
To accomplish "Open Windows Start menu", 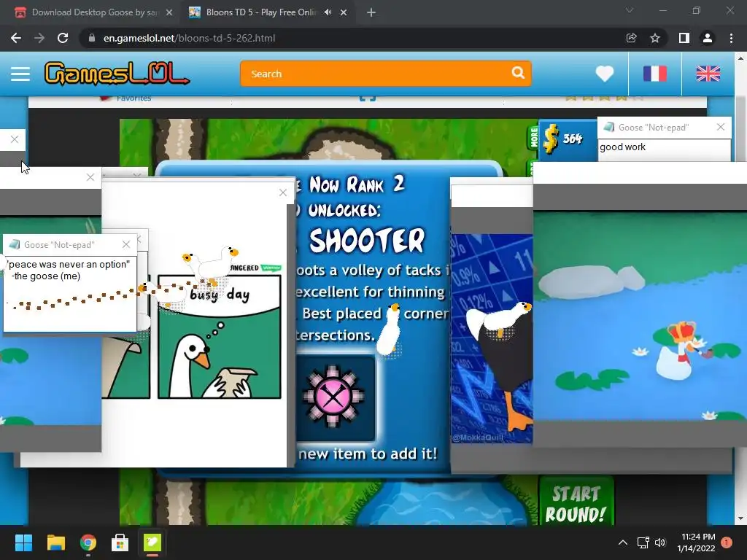I will pyautogui.click(x=23, y=542).
